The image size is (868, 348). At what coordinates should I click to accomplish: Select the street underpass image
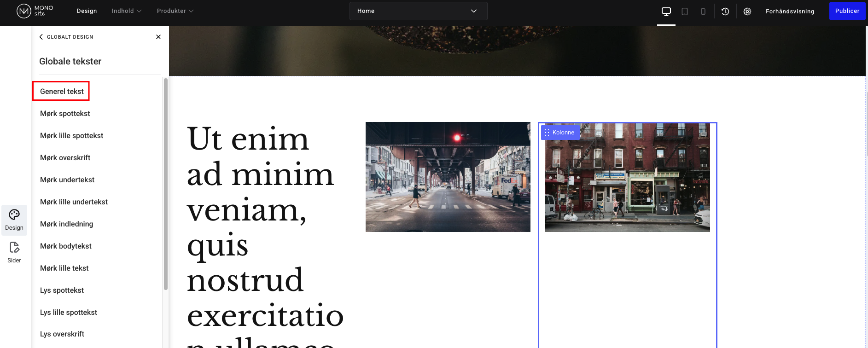448,177
